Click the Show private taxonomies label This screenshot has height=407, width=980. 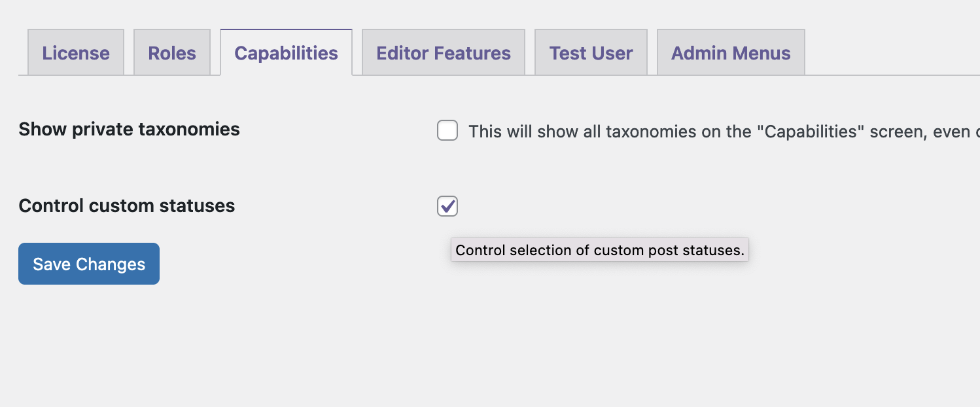tap(129, 129)
